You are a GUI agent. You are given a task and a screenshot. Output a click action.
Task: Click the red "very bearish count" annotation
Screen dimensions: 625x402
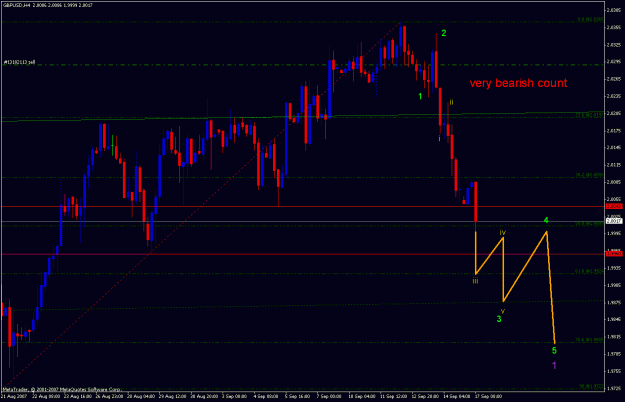[x=518, y=83]
